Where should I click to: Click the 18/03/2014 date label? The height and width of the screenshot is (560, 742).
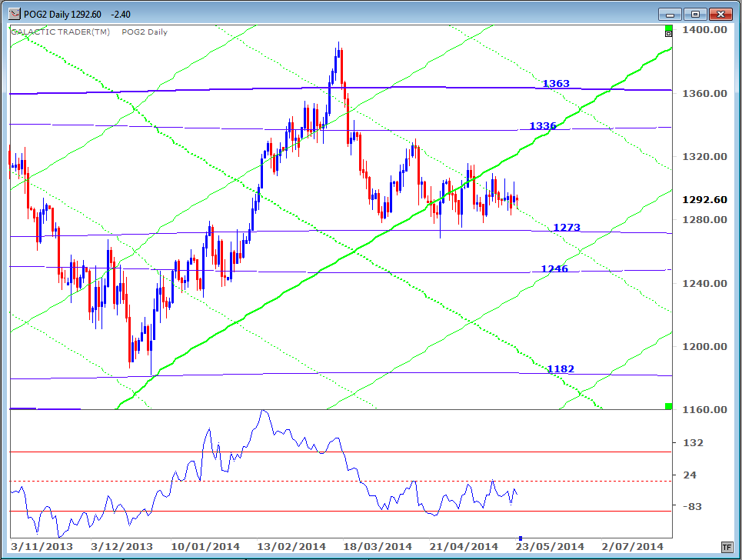[378, 547]
